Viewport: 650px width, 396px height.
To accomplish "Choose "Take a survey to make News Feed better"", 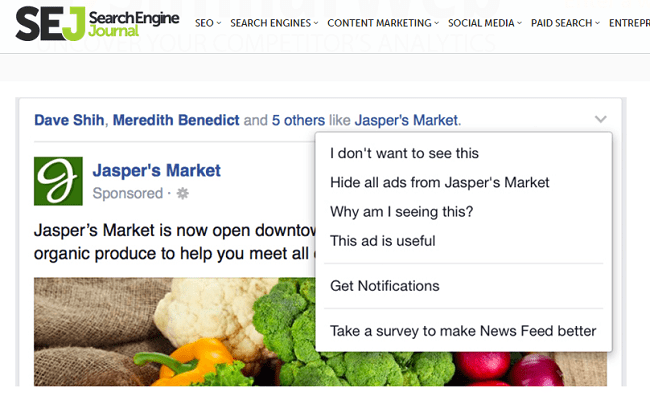I will (463, 331).
